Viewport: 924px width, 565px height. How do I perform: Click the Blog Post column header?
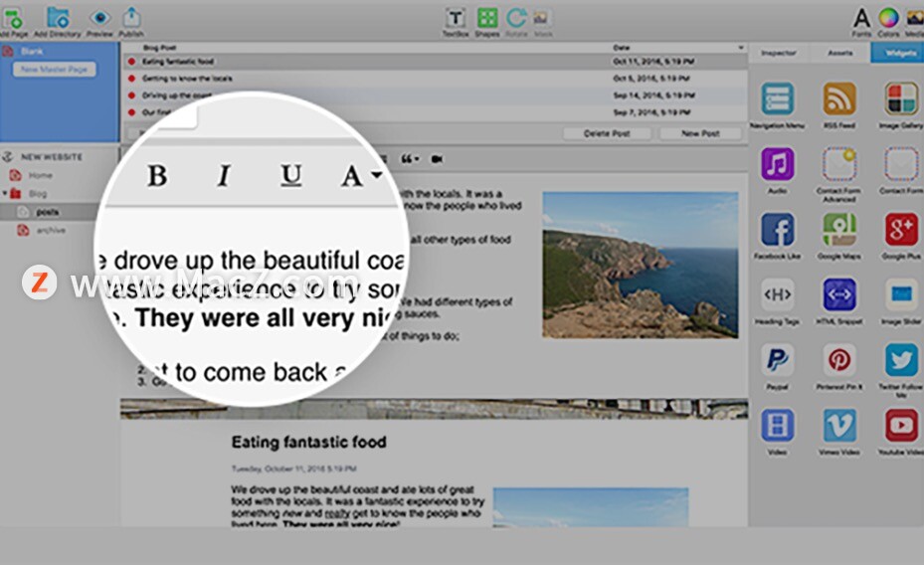(x=159, y=48)
